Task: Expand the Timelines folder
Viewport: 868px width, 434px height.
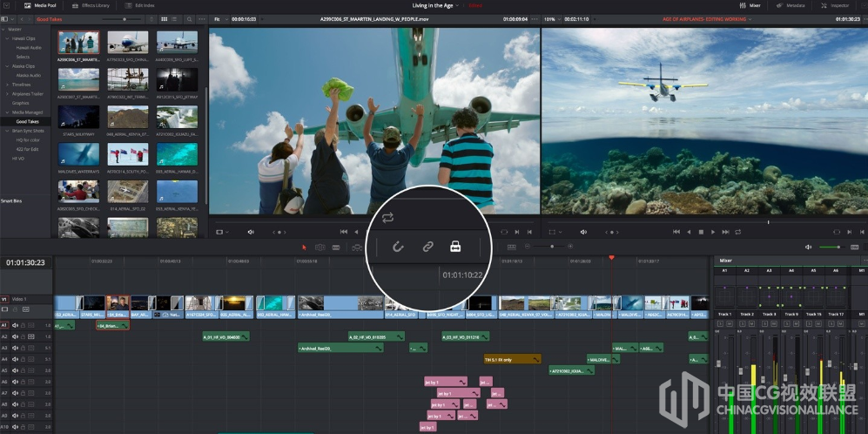Action: 8,85
